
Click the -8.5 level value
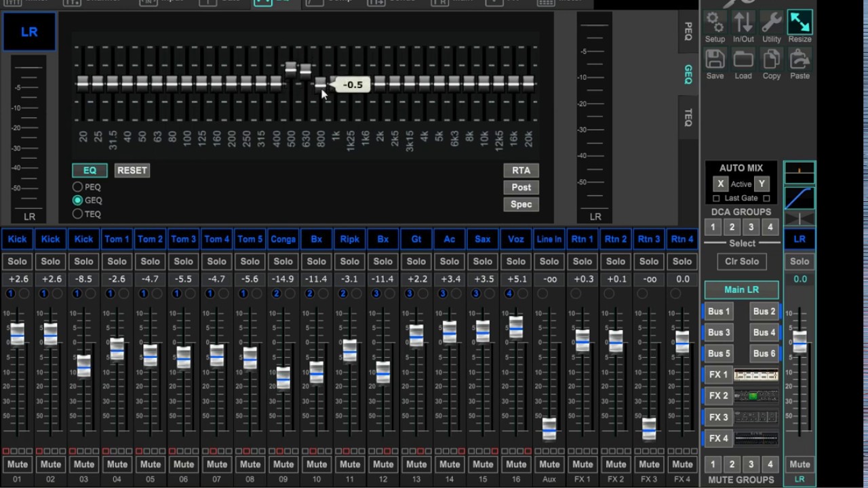pos(84,279)
